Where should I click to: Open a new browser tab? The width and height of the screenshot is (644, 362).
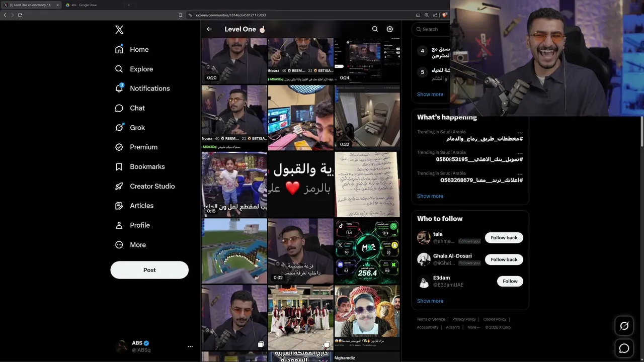[x=128, y=5]
